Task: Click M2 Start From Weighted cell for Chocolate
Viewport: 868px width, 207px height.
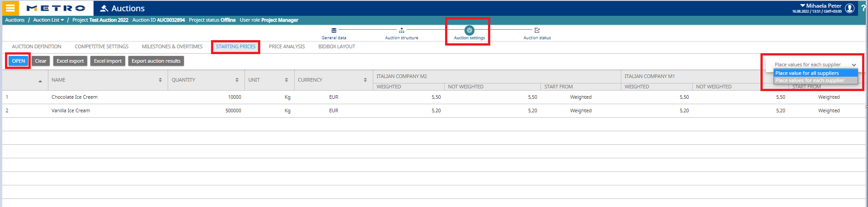Action: 581,97
